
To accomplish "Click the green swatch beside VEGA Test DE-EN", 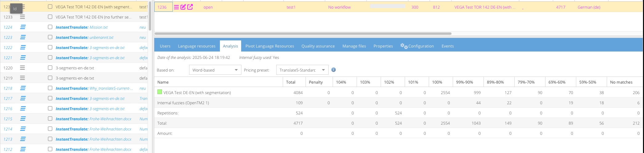I will click(160, 92).
